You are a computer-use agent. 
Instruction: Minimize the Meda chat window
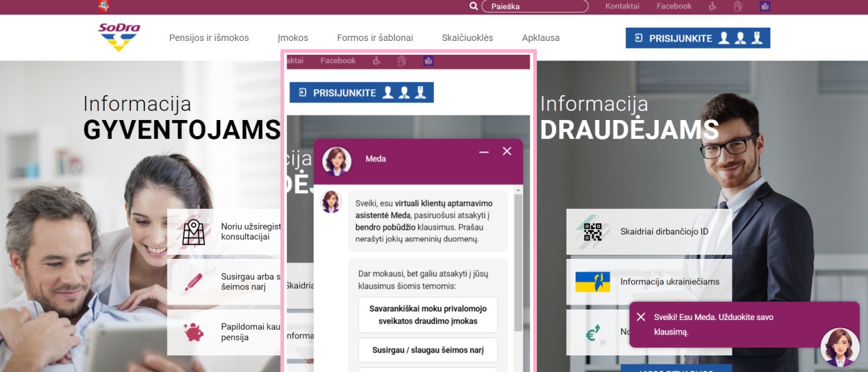pos(484,151)
